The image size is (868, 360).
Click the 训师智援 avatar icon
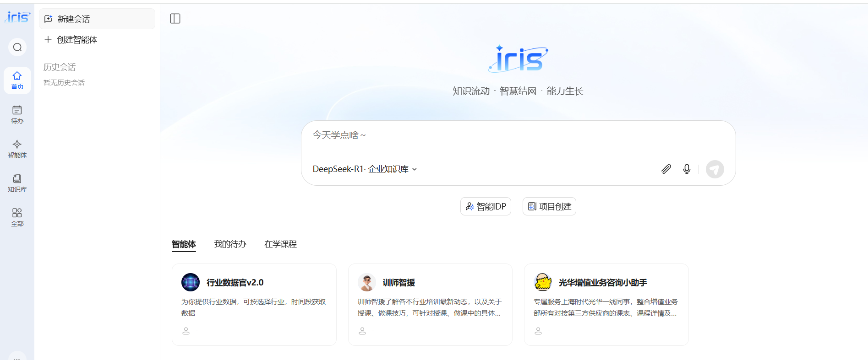367,282
